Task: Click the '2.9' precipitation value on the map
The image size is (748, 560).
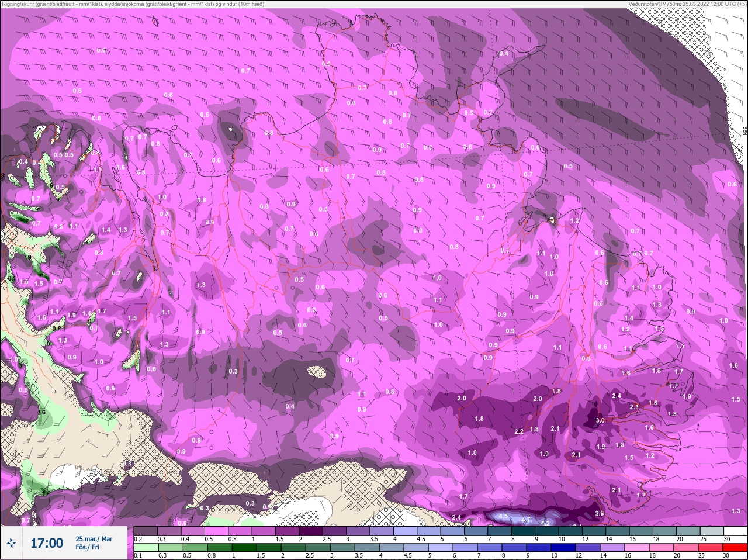Action: click(600, 514)
